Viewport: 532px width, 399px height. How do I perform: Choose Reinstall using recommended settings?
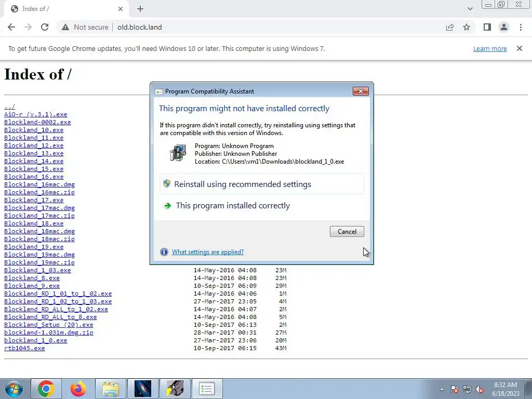point(262,184)
